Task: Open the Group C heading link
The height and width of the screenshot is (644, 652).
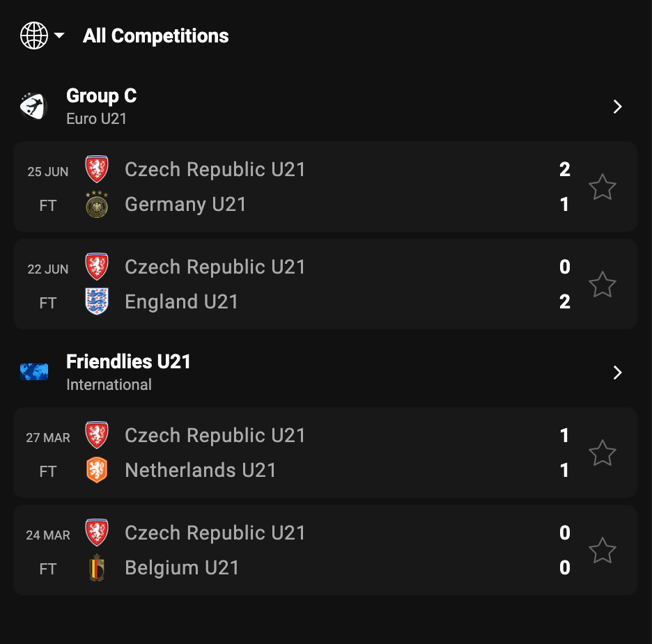Action: (101, 95)
